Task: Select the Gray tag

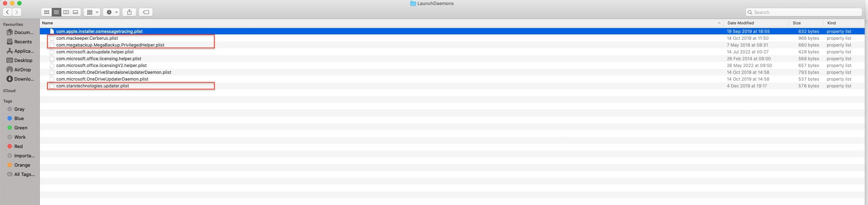Action: pos(16,109)
